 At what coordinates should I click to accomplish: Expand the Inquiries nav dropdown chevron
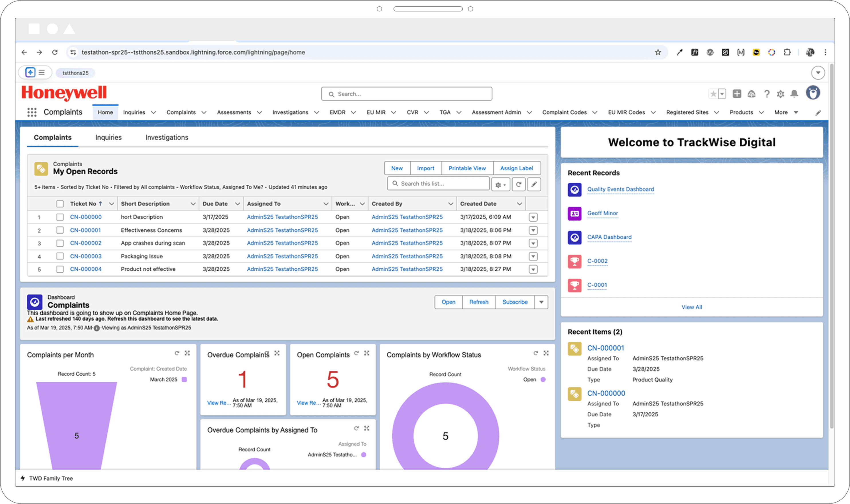[154, 113]
